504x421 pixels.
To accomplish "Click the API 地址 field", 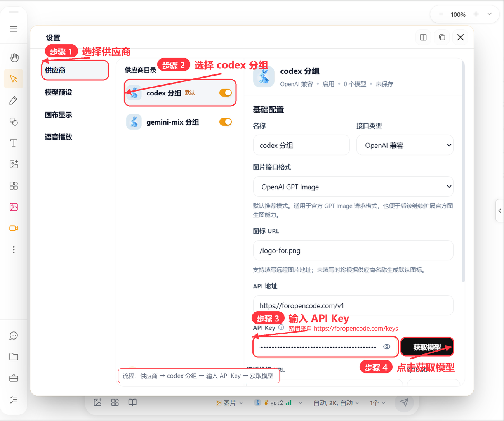I will tap(353, 305).
